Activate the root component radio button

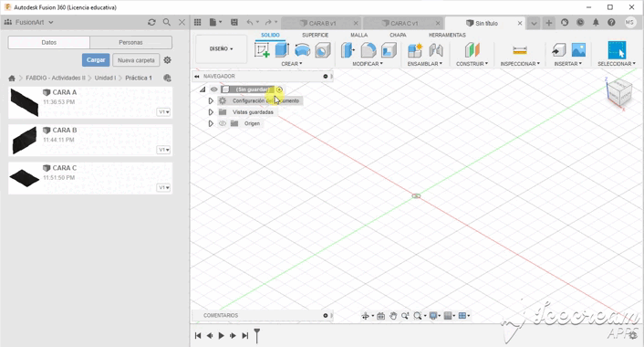point(279,89)
